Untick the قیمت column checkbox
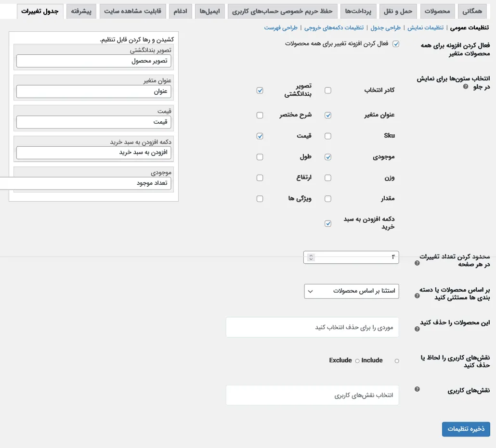The width and height of the screenshot is (496, 448). click(260, 136)
